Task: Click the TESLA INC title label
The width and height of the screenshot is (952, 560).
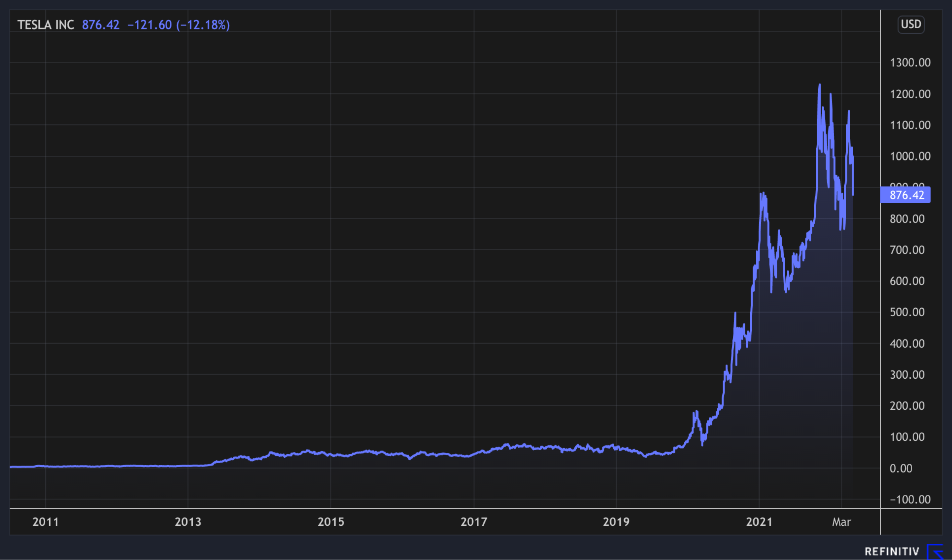Action: click(46, 25)
